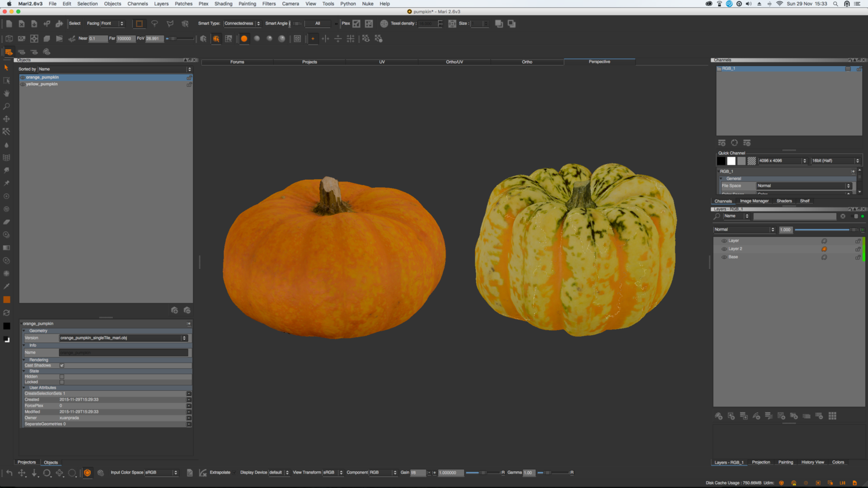Screen dimensions: 868x488
Task: Toggle visibility eye of yellow_pumpkin object
Action: (23, 84)
